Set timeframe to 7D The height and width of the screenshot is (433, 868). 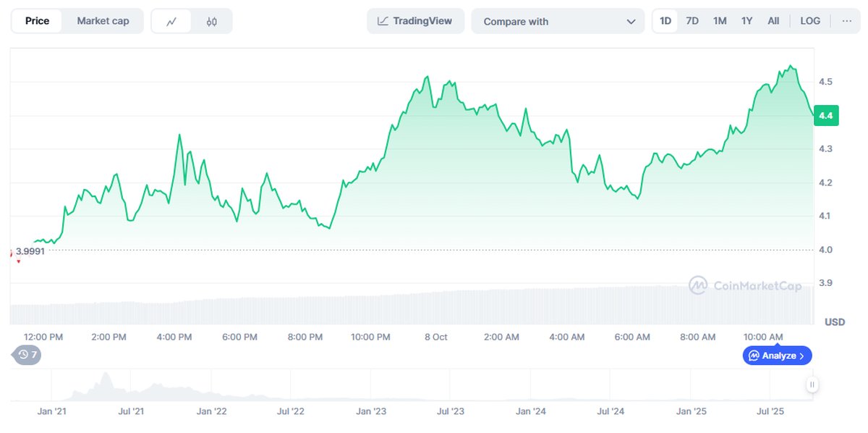692,21
